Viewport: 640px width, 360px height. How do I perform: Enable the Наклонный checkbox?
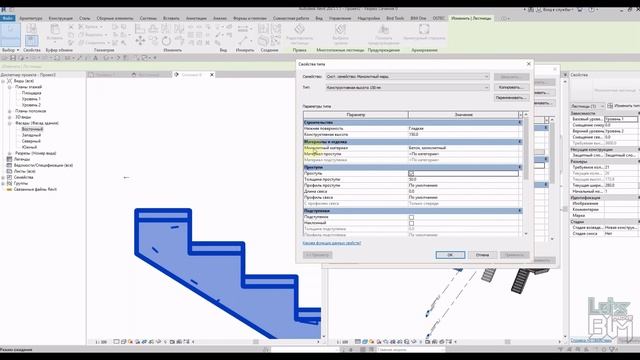(411, 223)
